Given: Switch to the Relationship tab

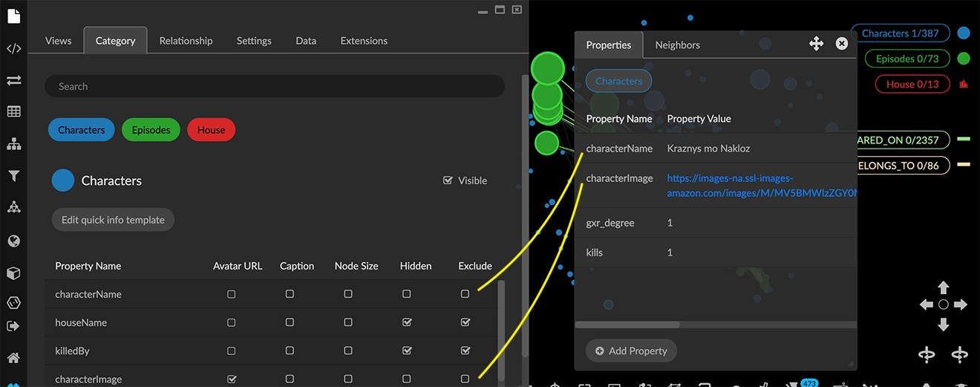Looking at the screenshot, I should [x=186, y=41].
